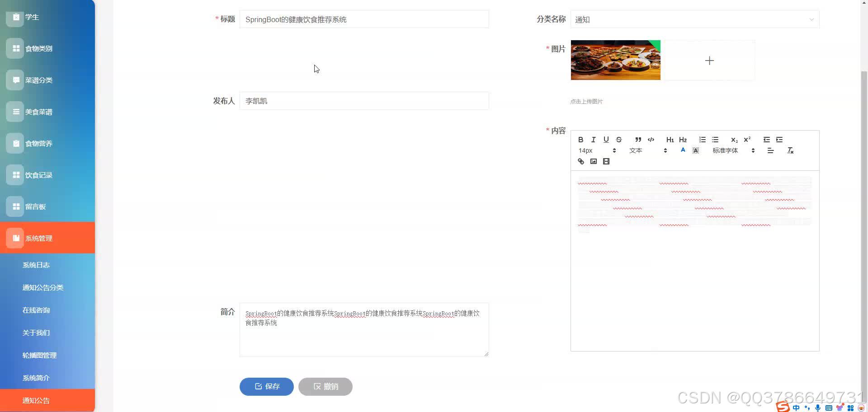Create an ordered list in editor
This screenshot has width=868, height=412.
[x=702, y=140]
